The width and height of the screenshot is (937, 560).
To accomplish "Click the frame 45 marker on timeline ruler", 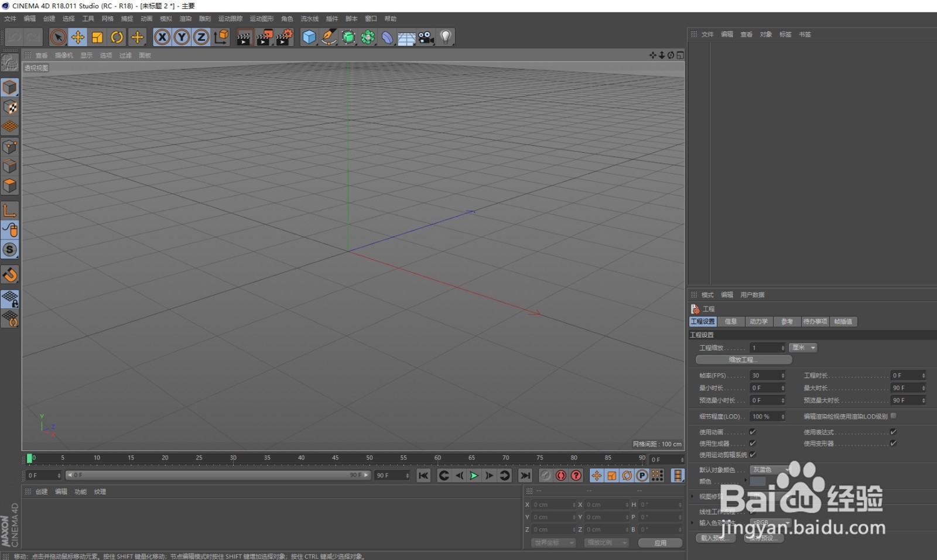I will click(336, 458).
